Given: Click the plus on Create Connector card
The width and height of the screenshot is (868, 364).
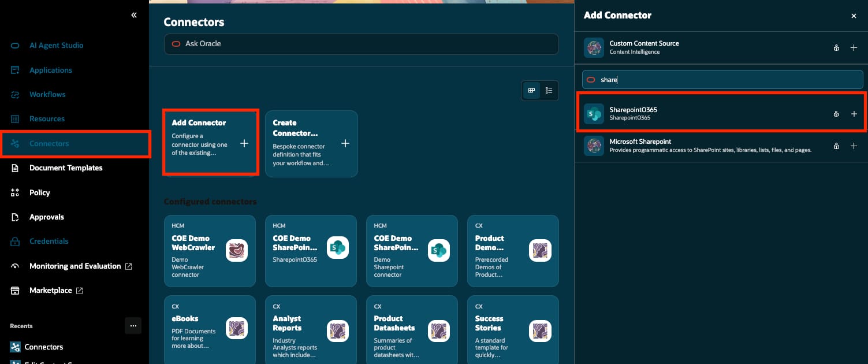Looking at the screenshot, I should click(x=345, y=143).
